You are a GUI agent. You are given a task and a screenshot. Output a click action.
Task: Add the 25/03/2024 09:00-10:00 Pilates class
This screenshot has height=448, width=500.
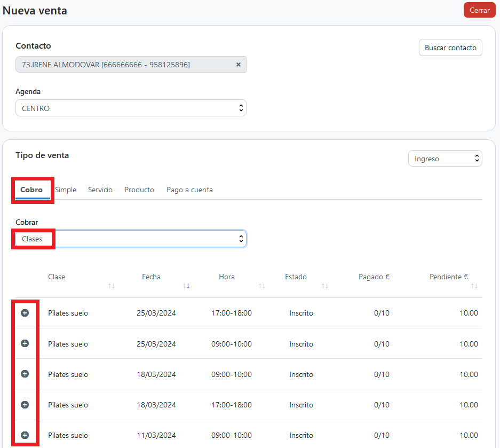click(25, 344)
